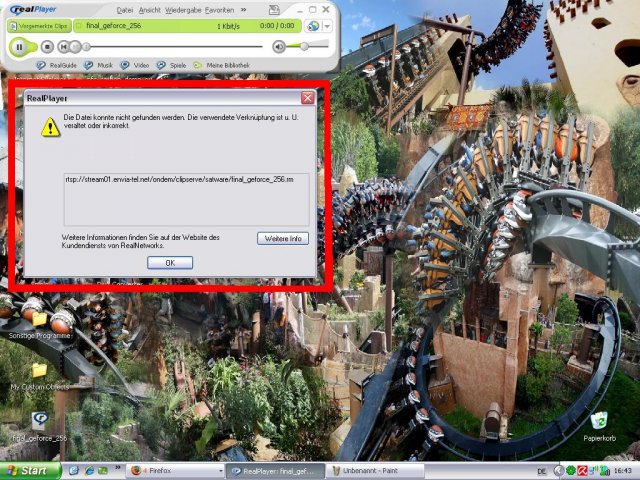Confirm the error dialog with OK
Viewport: 640px width, 480px height.
[x=170, y=263]
